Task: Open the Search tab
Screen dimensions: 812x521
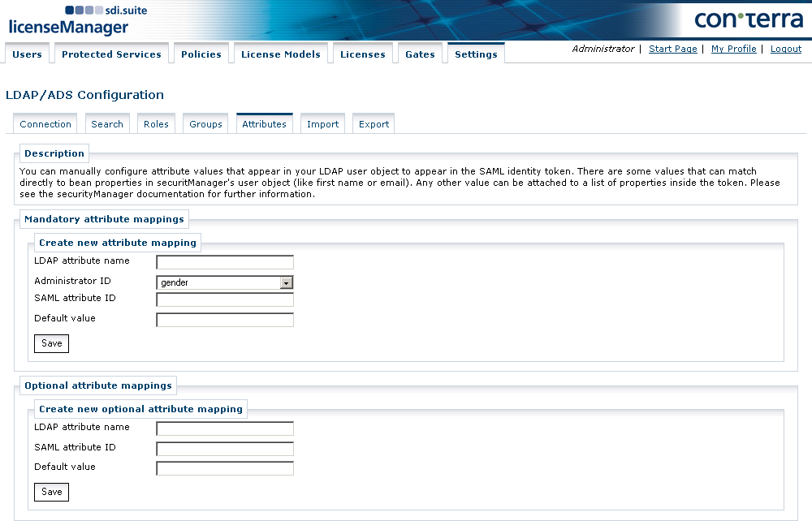Action: point(106,123)
